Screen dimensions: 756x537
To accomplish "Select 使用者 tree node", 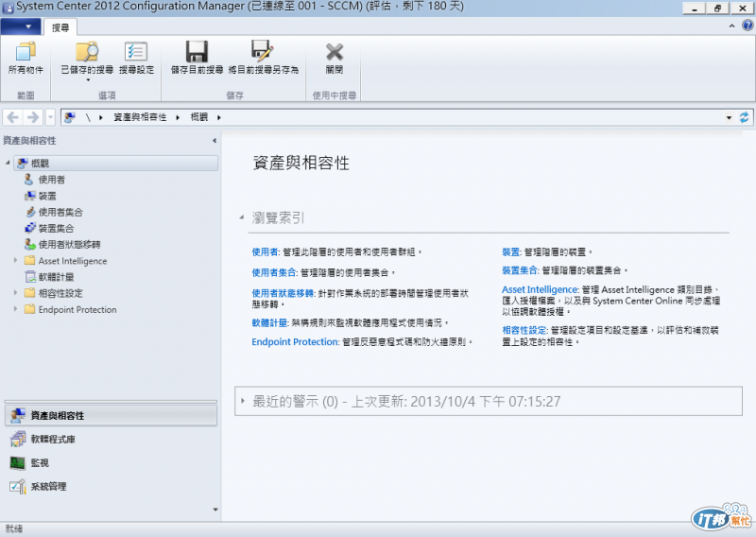I will pos(52,180).
